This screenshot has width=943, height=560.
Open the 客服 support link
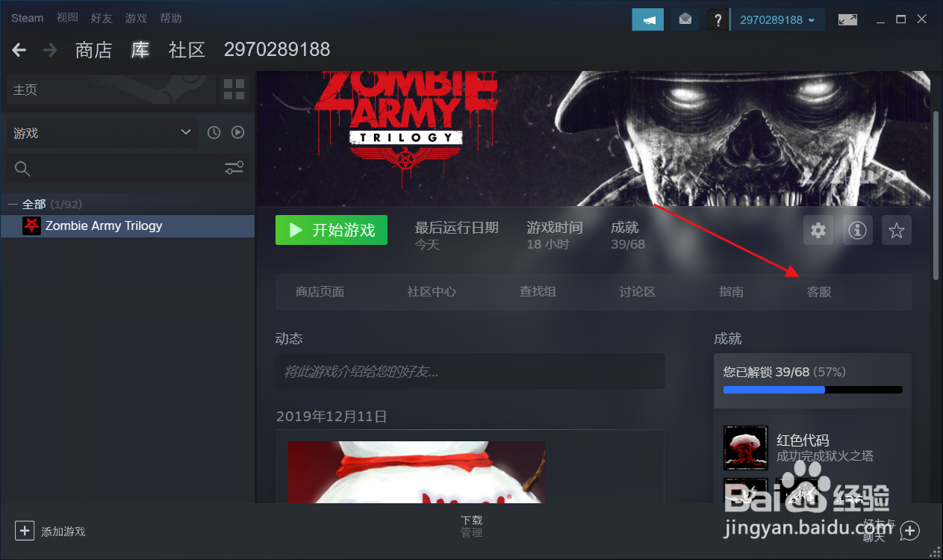click(x=819, y=292)
